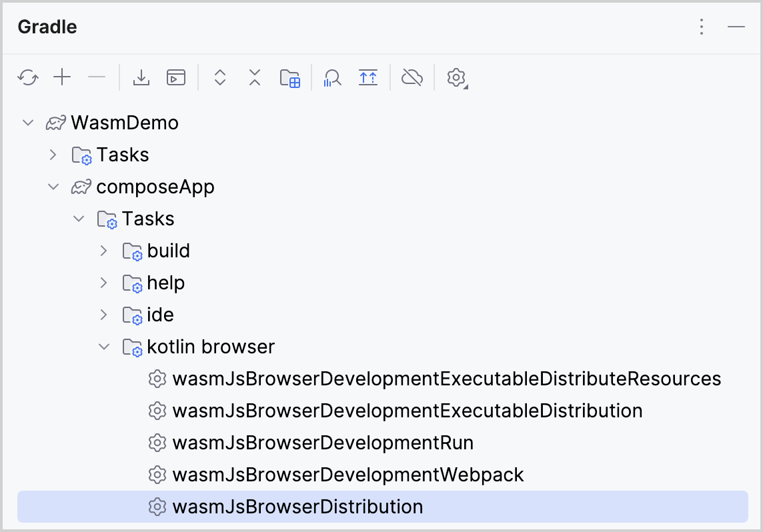The height and width of the screenshot is (532, 763).
Task: Select the build task group label
Action: tap(168, 251)
